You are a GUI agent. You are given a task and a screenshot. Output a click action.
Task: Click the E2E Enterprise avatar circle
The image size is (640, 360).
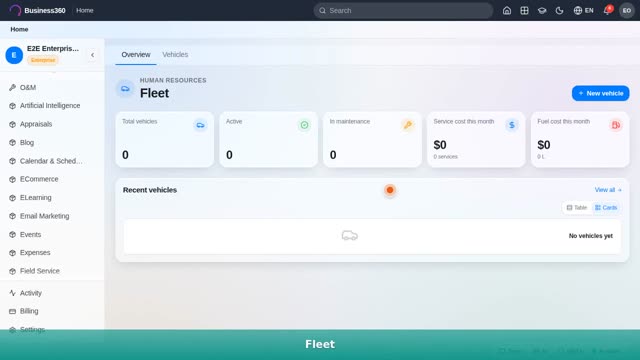click(x=14, y=55)
